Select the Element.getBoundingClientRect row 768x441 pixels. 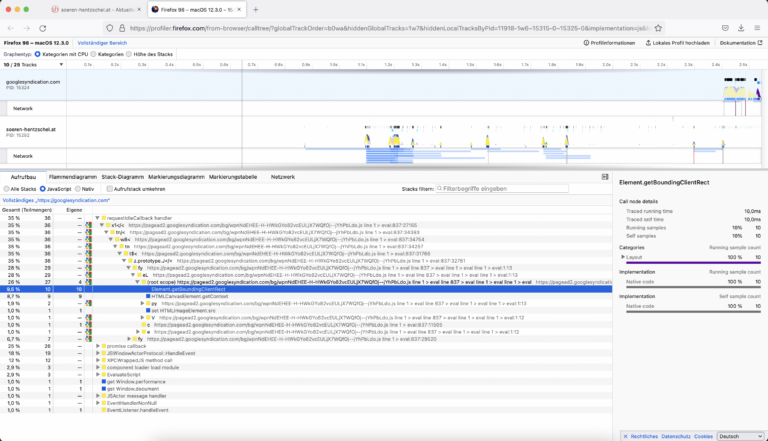click(x=306, y=289)
